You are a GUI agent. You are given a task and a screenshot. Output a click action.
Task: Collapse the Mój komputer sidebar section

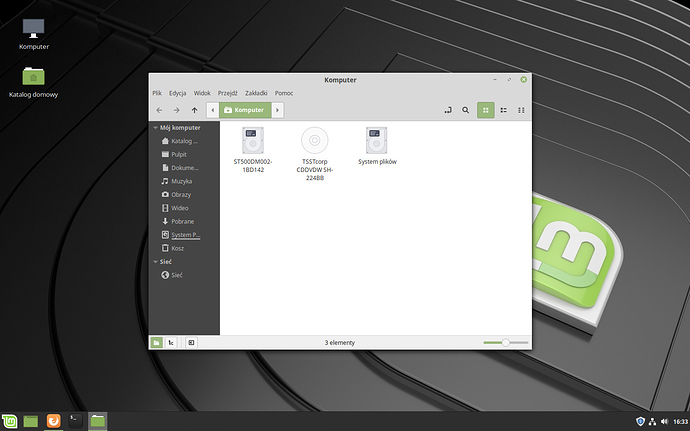(x=155, y=128)
